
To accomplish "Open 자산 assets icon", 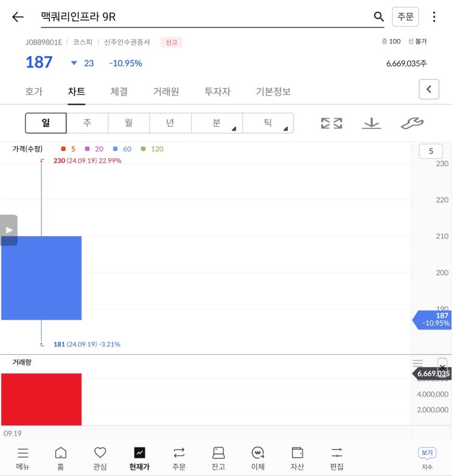I will tap(297, 458).
